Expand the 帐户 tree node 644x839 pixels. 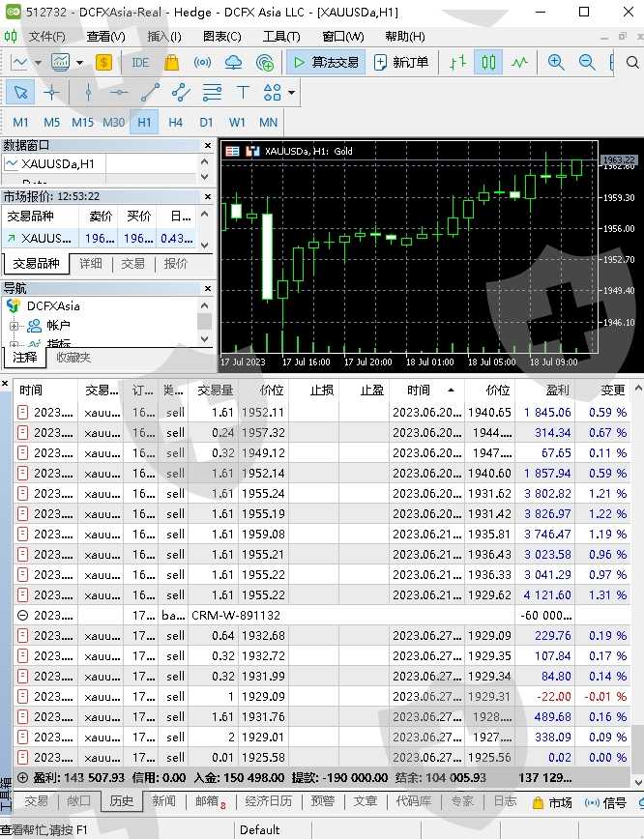pos(15,326)
